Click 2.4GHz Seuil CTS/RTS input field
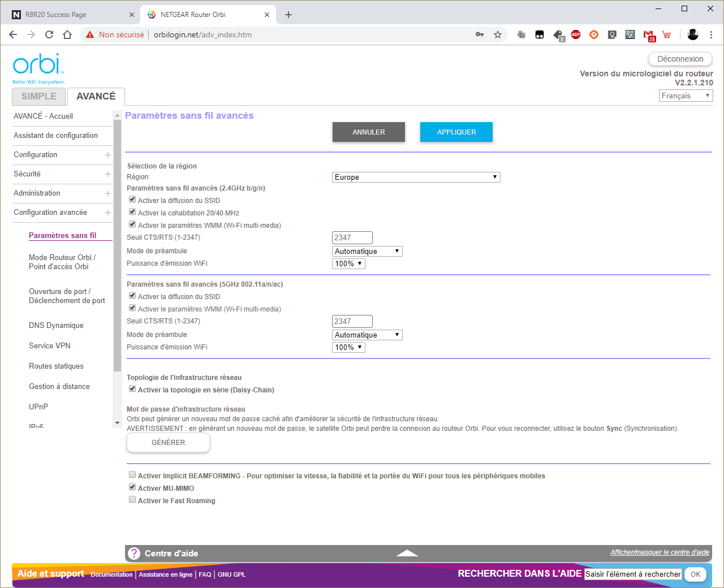 [352, 237]
